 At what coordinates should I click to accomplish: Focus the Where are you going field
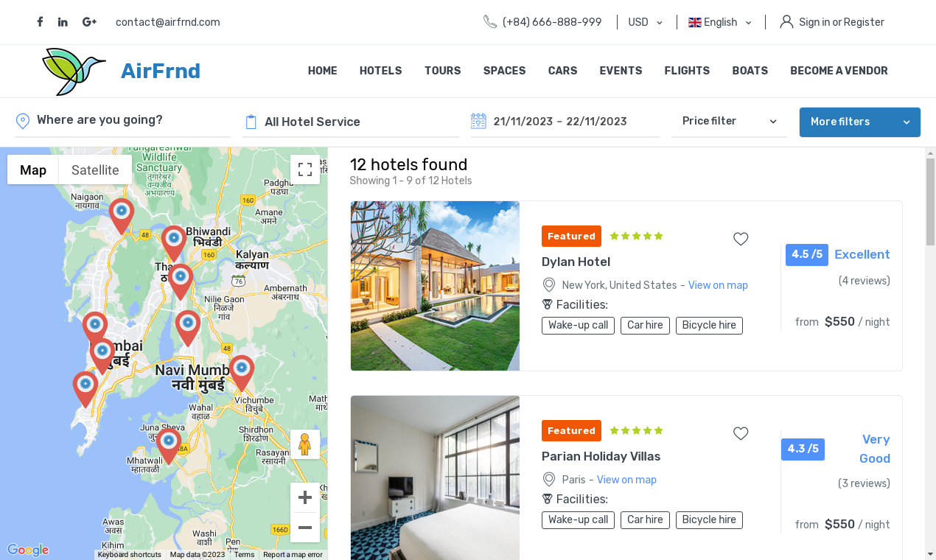click(x=122, y=122)
